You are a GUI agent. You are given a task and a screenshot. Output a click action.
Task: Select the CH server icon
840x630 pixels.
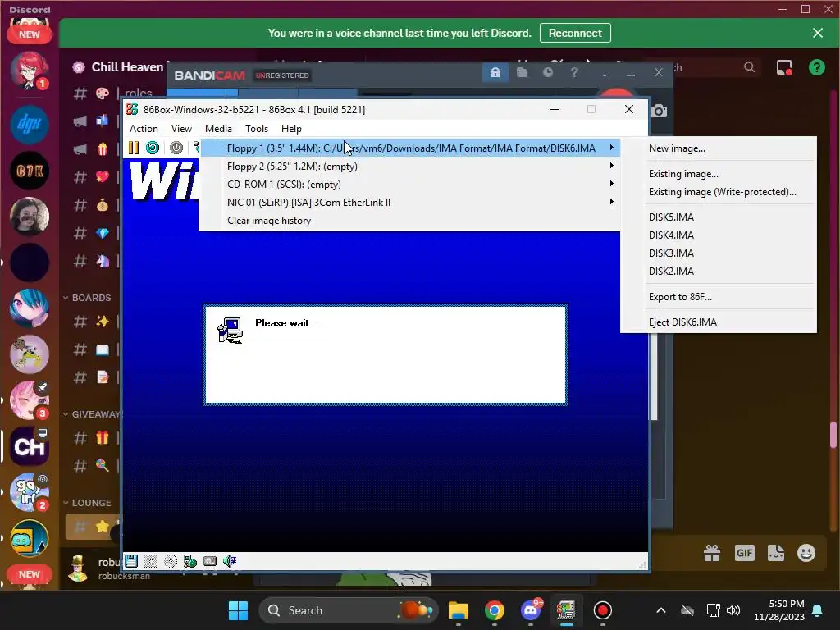30,446
